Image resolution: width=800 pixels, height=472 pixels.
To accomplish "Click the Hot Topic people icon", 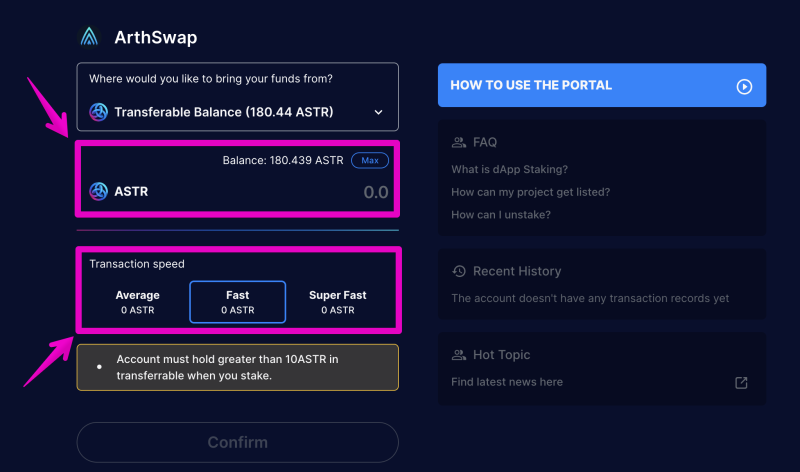I will pyautogui.click(x=459, y=355).
